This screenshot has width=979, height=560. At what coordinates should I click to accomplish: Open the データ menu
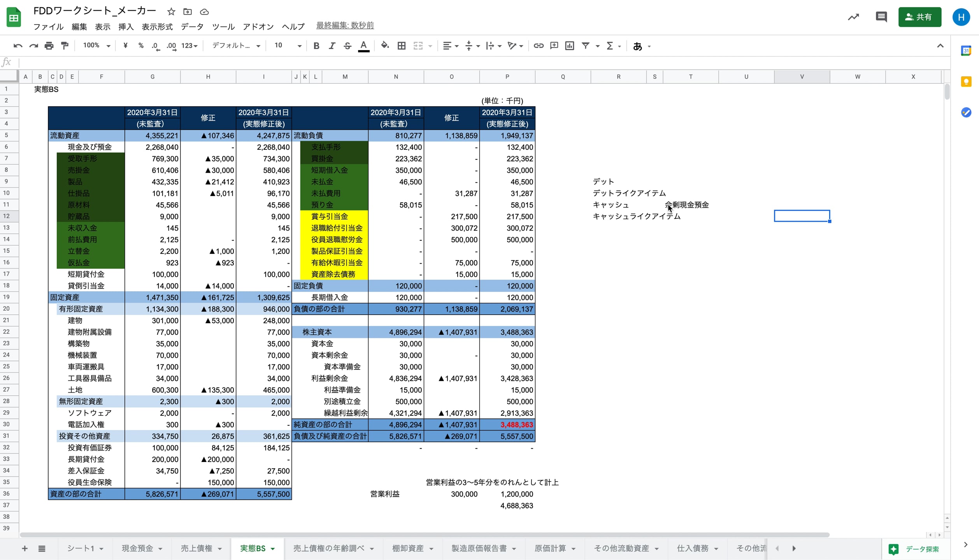192,26
